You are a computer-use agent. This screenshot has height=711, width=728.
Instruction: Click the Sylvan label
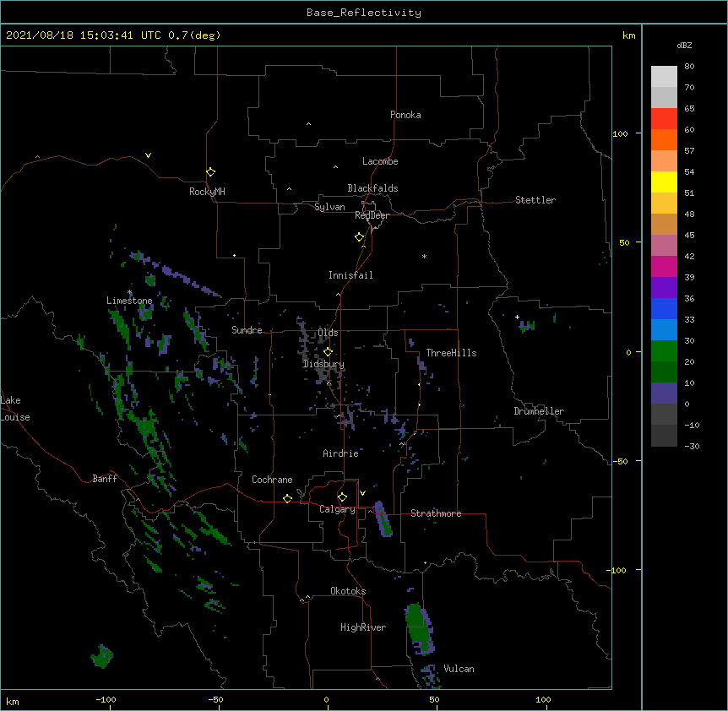(x=329, y=207)
